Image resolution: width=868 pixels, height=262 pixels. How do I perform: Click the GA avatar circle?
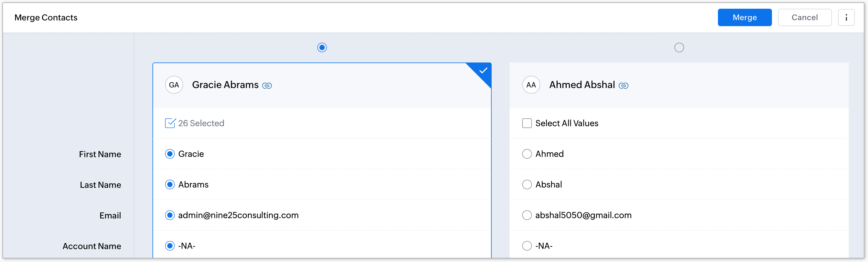pos(174,85)
